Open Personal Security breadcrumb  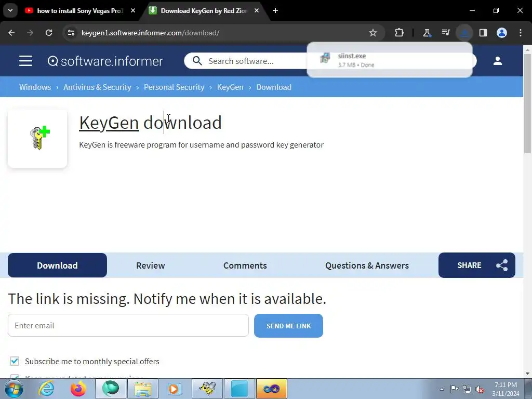tap(174, 87)
